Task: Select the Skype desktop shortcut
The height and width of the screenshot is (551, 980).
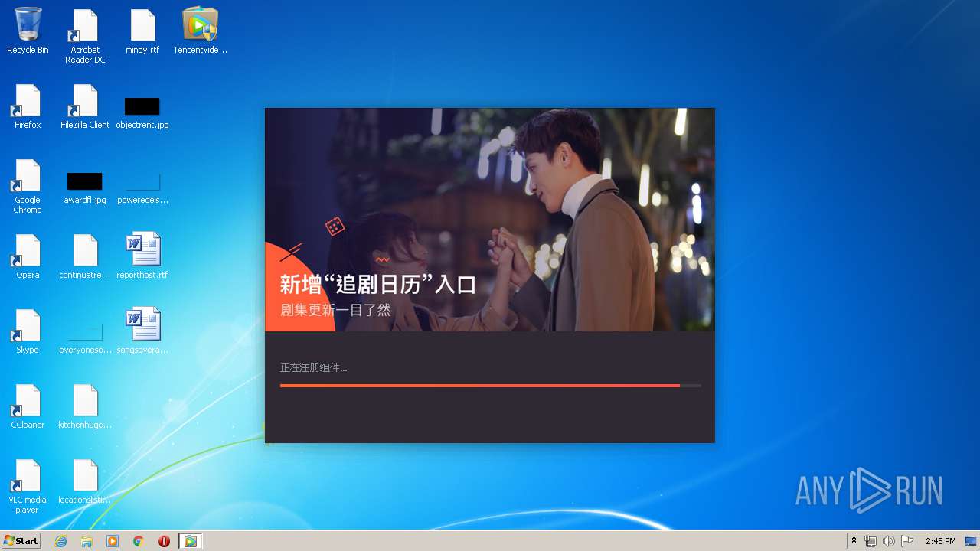Action: (28, 331)
